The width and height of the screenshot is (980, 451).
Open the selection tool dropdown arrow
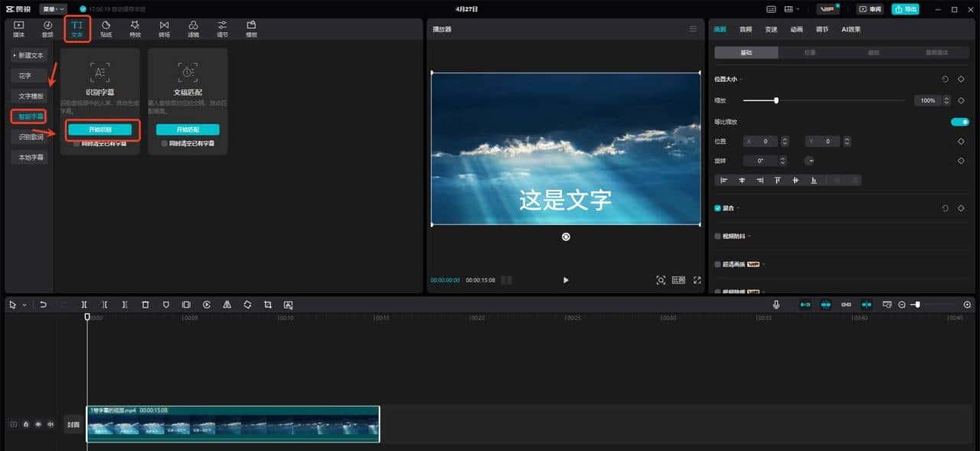[x=24, y=304]
